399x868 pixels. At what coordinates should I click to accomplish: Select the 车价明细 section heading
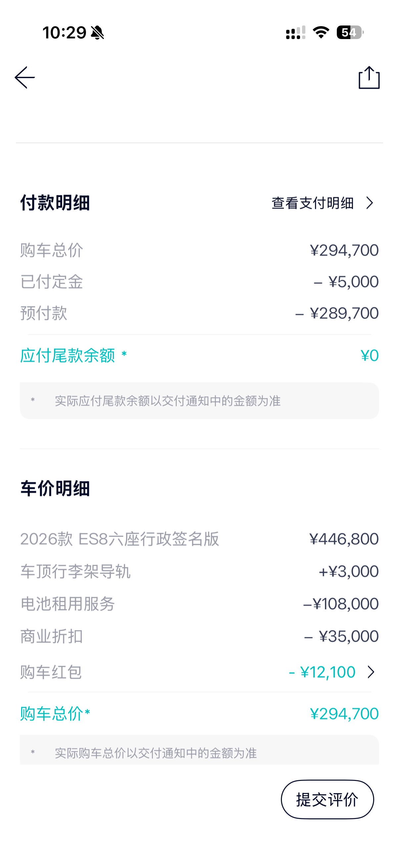[x=55, y=488]
